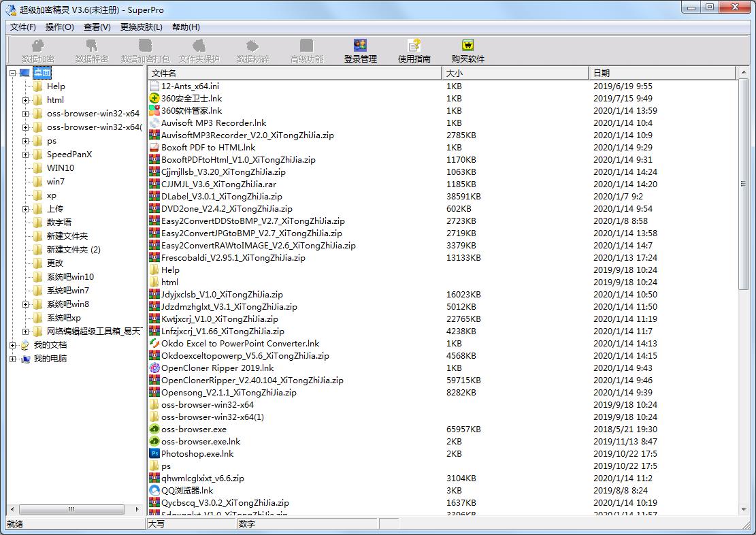Click the DLabel_V3.0.1 zip archive icon

pos(154,196)
